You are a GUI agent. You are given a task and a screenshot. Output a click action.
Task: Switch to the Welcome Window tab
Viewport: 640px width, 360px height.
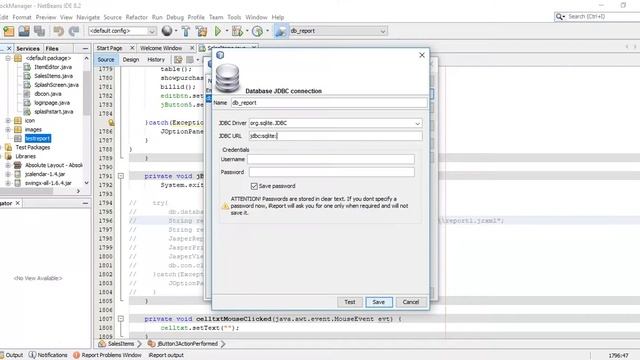(x=161, y=48)
